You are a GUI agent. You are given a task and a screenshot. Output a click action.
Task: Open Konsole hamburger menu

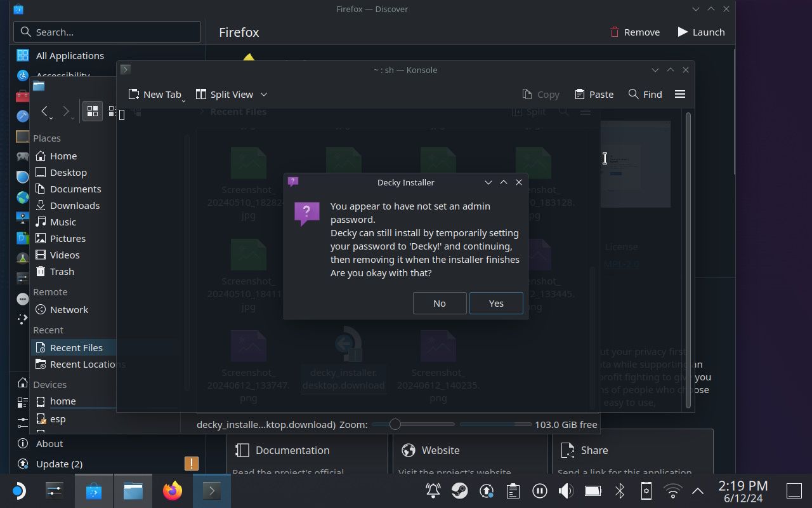679,94
